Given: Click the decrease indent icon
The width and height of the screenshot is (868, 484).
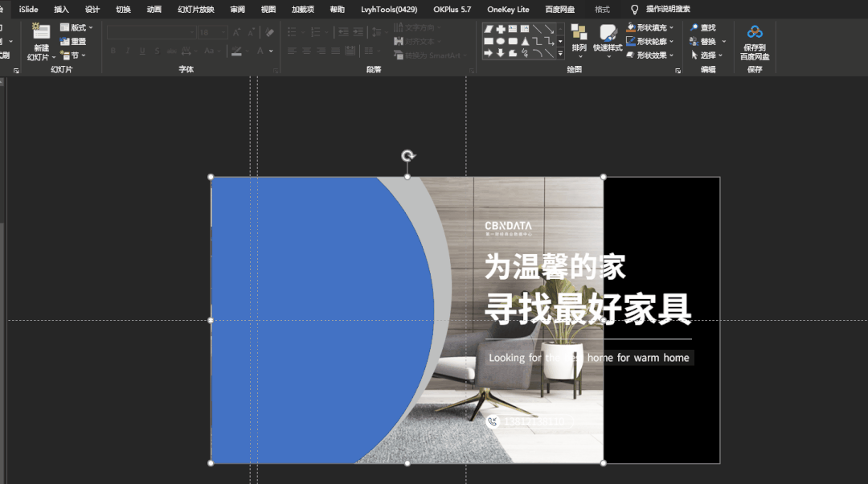Looking at the screenshot, I should pos(343,32).
